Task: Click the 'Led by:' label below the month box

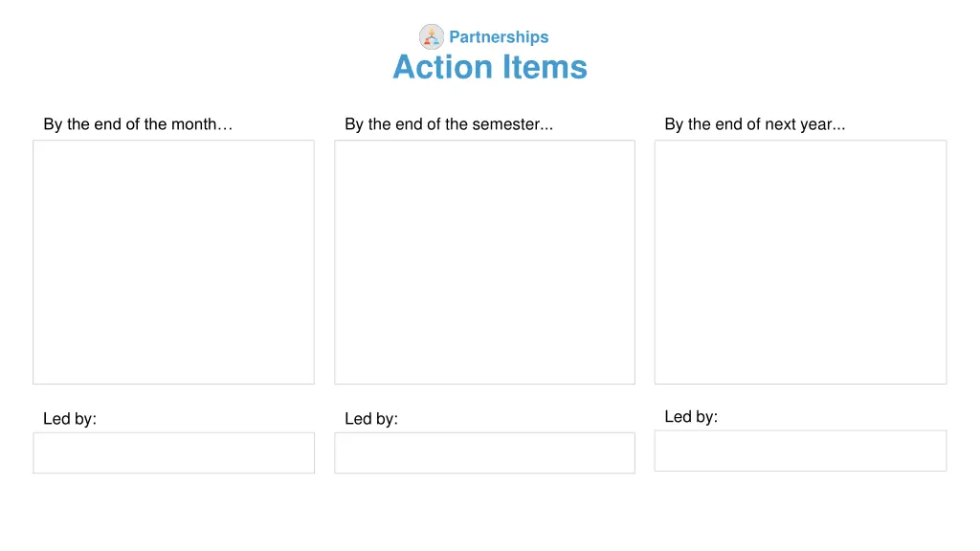Action: [70, 419]
